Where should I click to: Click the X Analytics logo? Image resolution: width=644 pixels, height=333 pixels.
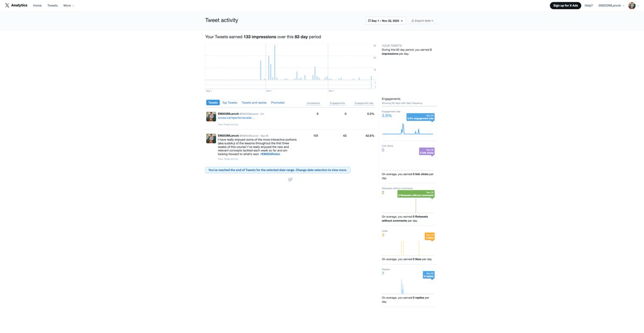16,5
